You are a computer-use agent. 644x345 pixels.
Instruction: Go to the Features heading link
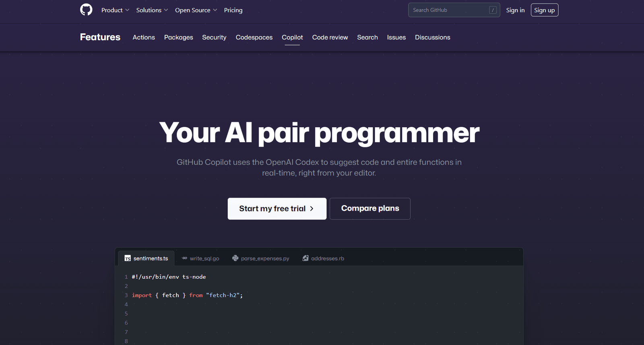coord(100,37)
